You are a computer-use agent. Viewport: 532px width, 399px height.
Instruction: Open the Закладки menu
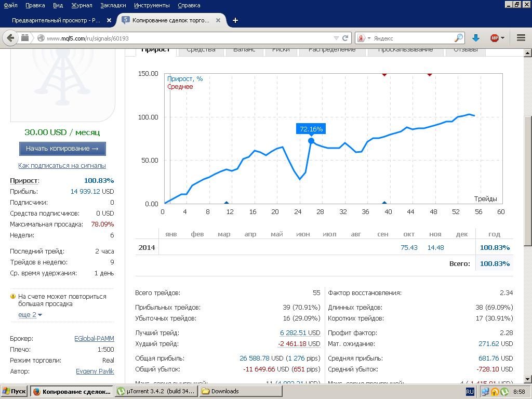pyautogui.click(x=113, y=5)
